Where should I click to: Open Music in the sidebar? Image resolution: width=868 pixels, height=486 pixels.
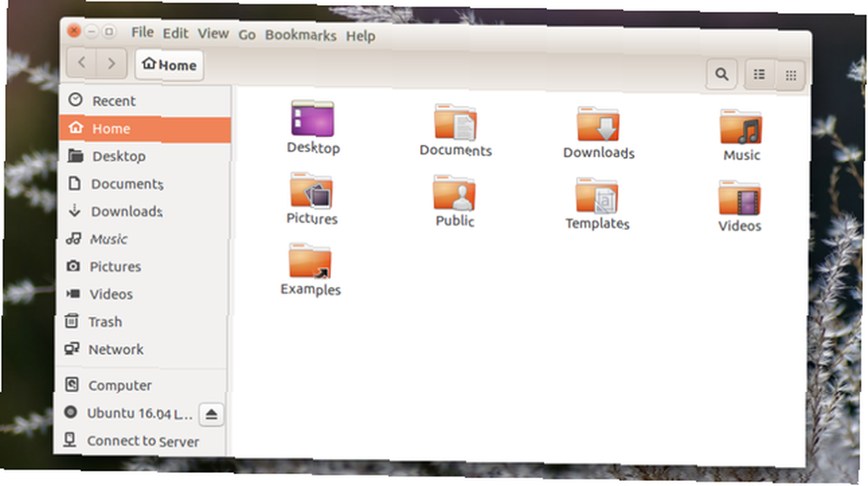coord(143,240)
